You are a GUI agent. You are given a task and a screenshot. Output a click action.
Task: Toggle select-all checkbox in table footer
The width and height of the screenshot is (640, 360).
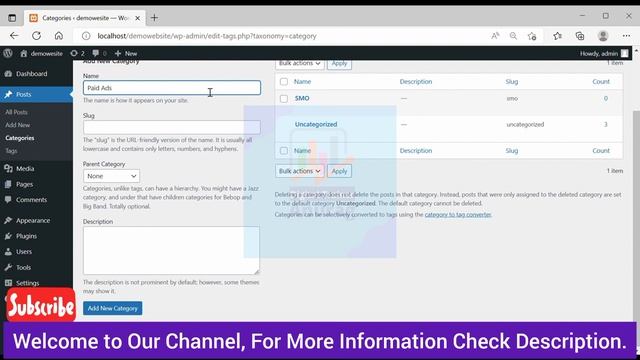click(284, 151)
